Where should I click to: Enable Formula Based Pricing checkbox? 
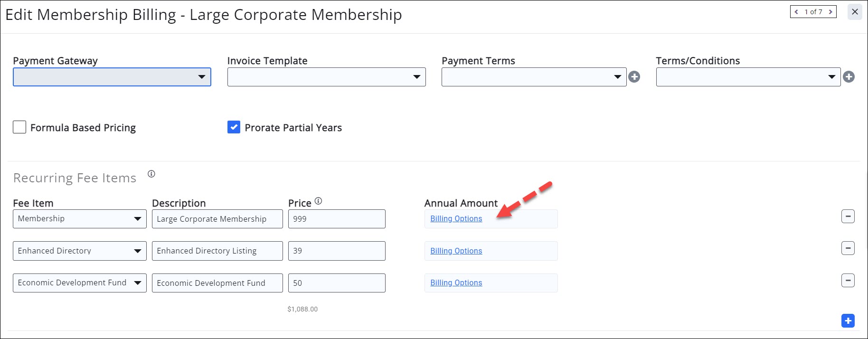[x=19, y=127]
